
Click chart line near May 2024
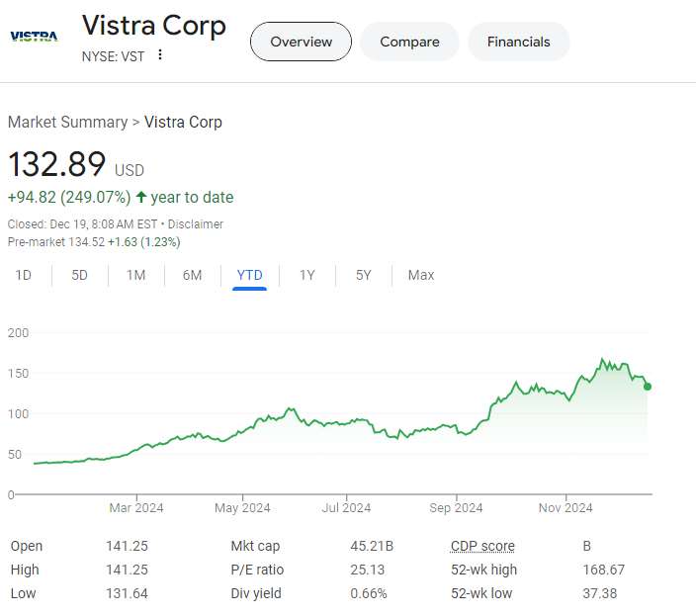(x=242, y=430)
